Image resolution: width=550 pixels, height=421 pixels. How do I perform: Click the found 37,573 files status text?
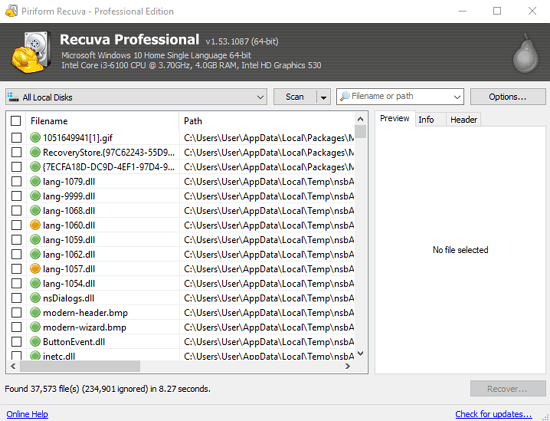click(107, 389)
